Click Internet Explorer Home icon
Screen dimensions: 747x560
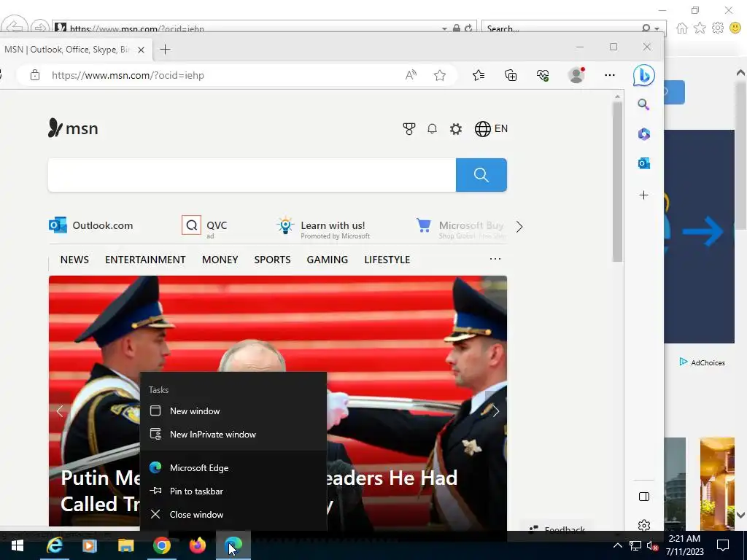click(x=682, y=28)
